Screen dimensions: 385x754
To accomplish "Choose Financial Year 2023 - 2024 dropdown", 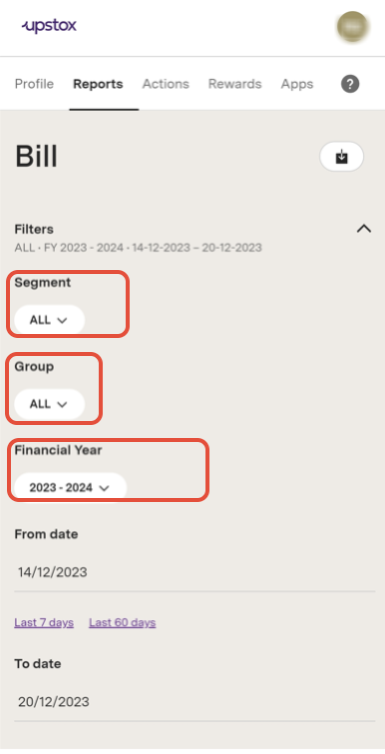I will (70, 487).
